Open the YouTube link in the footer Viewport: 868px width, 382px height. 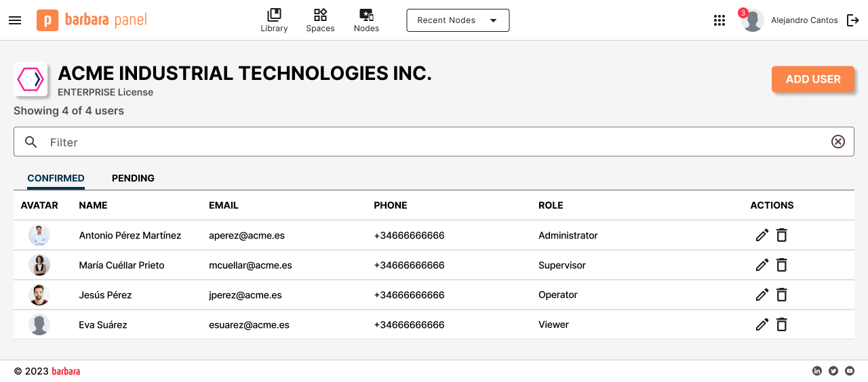click(850, 371)
